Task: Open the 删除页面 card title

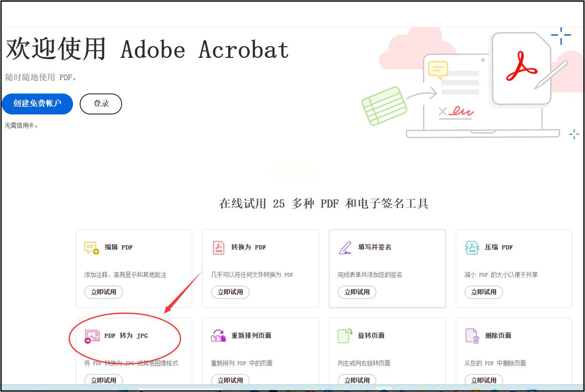Action: coord(498,336)
